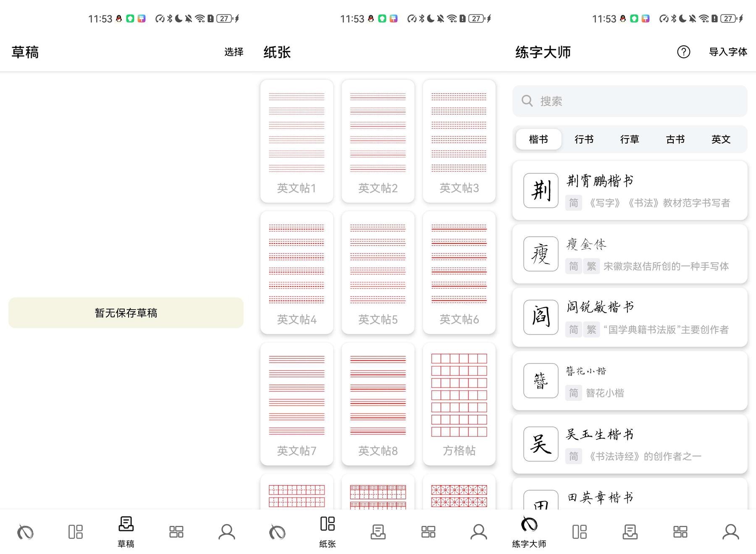
Task: Choose 英文帖1 paper template
Action: (x=297, y=141)
